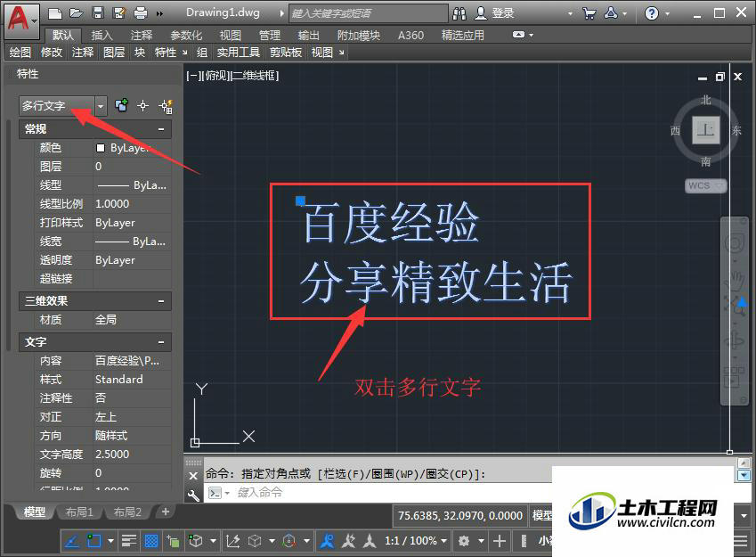Click the 实用工具 panel button

click(x=238, y=52)
